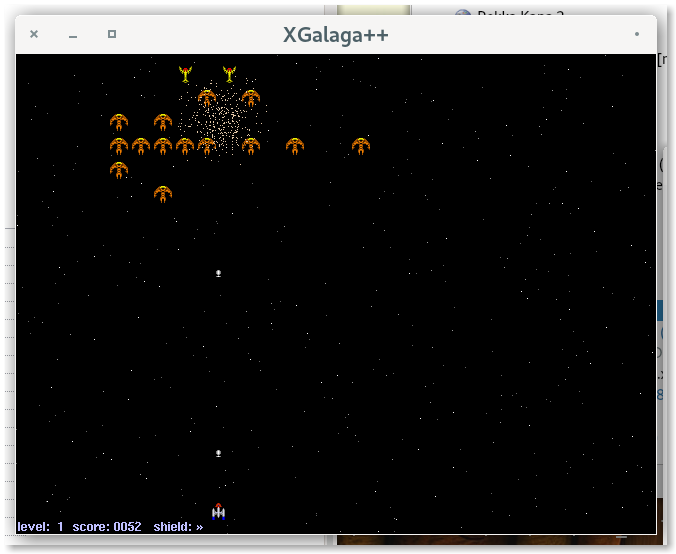Maximize the XGalaga++ window

click(x=112, y=34)
